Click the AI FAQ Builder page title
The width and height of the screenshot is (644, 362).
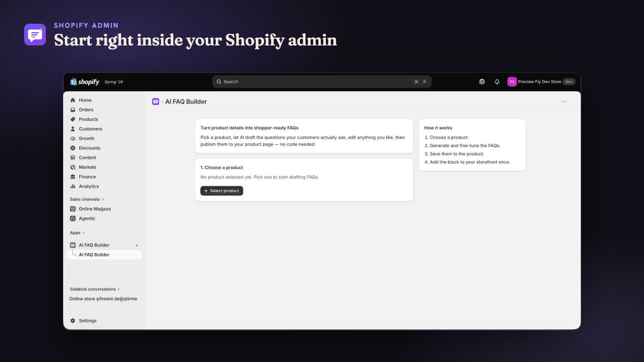pos(186,102)
